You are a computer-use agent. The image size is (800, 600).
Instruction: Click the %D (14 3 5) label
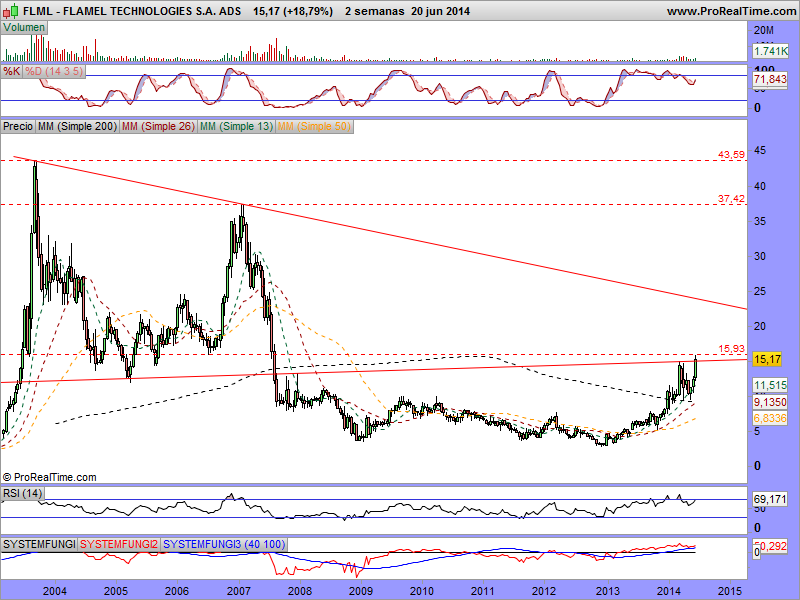[x=54, y=71]
